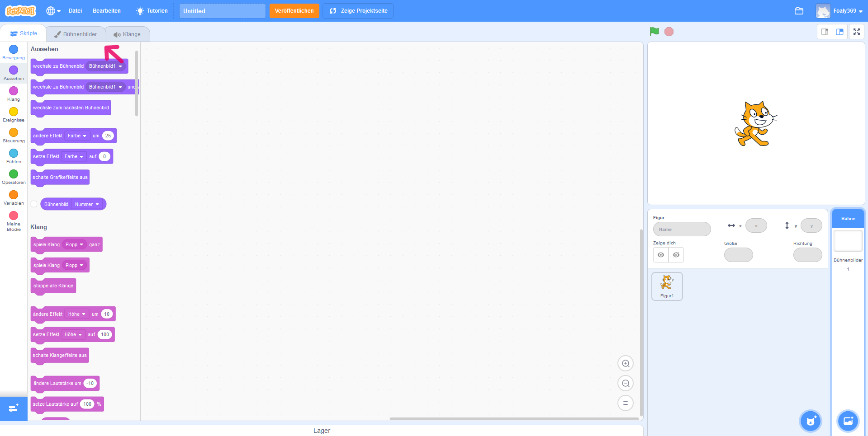Open the language globe dropdown
This screenshot has width=868, height=436.
[53, 11]
